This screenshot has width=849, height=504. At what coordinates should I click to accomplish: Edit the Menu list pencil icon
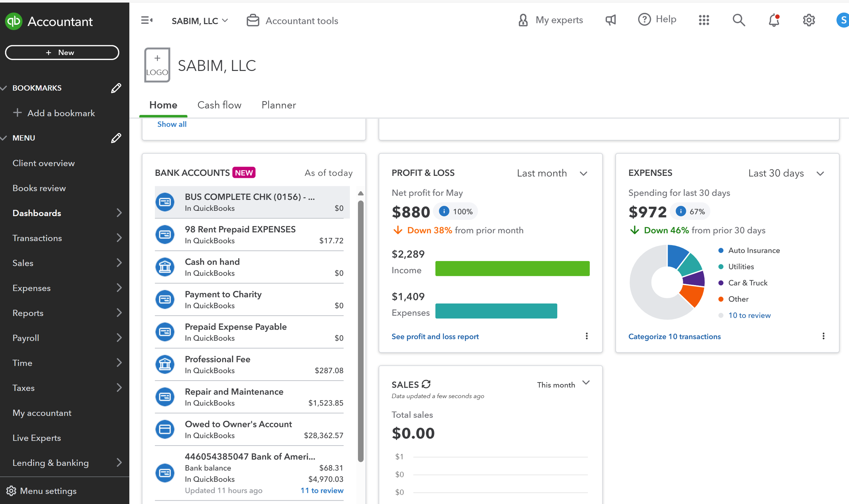point(116,138)
